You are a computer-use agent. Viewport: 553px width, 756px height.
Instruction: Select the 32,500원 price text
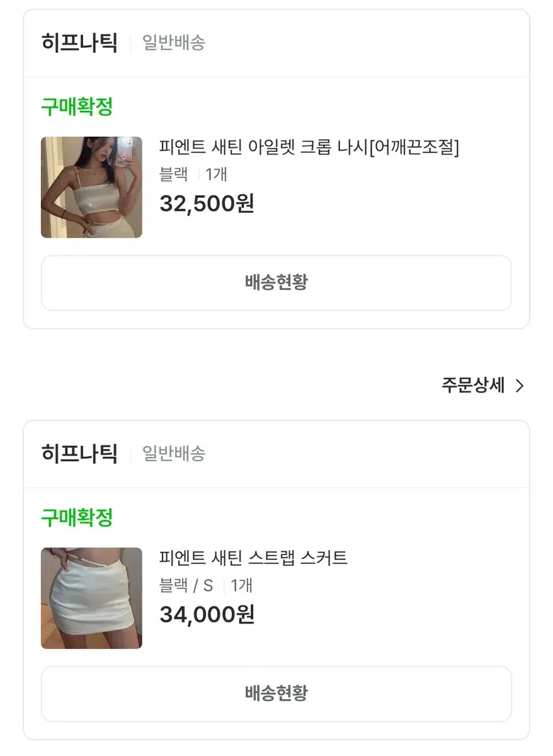coord(207,203)
